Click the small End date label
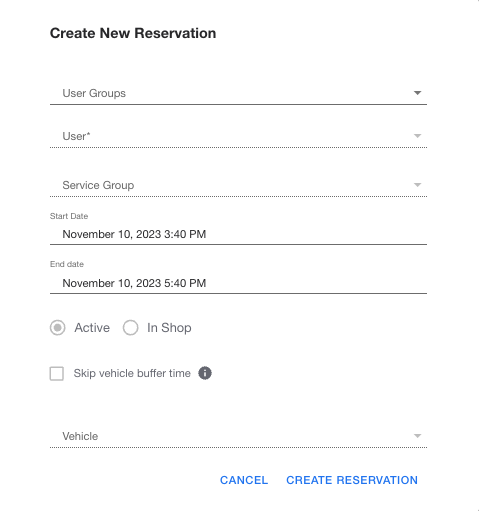Viewport: 479px width, 511px height. click(67, 264)
